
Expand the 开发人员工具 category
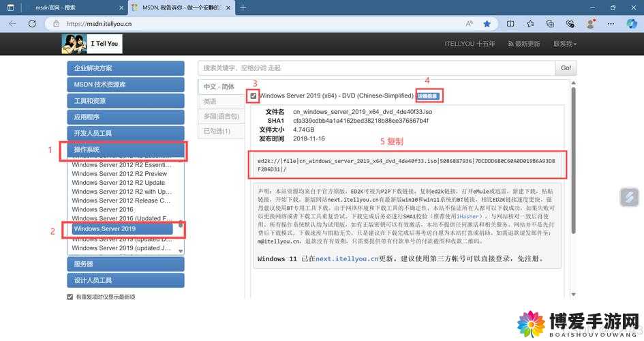125,133
